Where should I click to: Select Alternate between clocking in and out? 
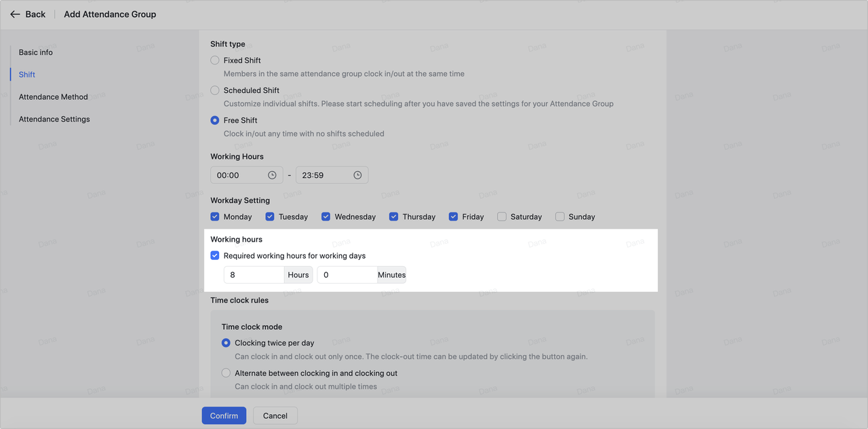point(226,373)
